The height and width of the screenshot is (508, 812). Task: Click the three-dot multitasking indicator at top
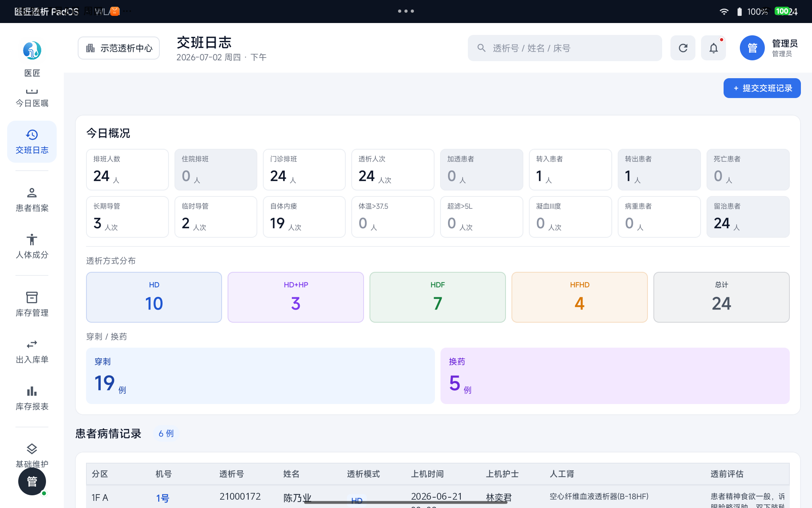tap(406, 11)
